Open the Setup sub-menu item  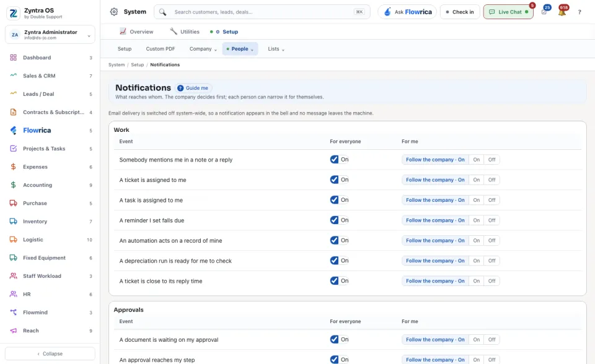coord(125,49)
